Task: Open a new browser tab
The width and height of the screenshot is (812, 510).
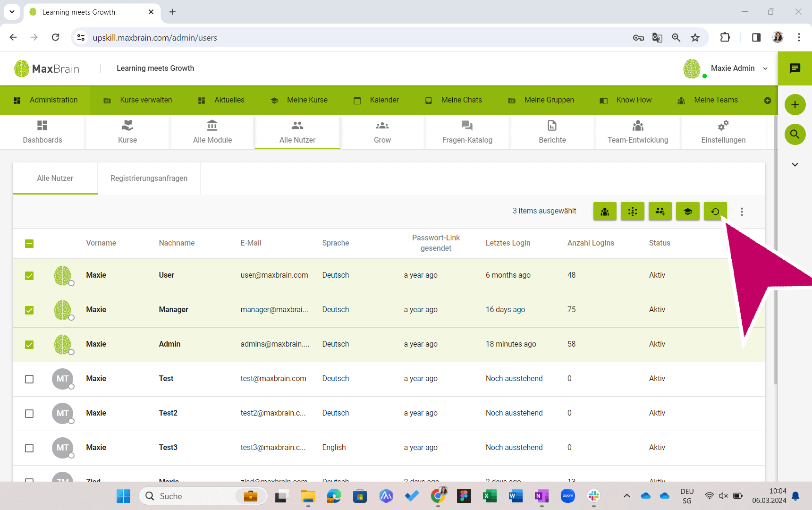Action: [172, 12]
